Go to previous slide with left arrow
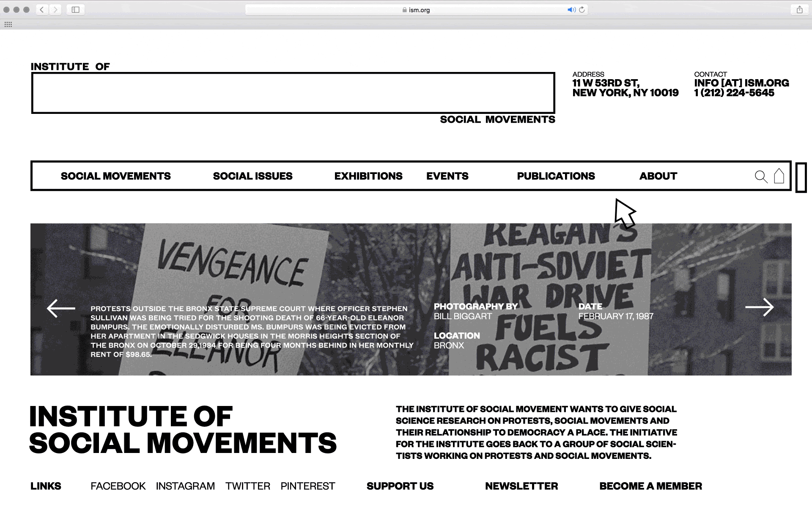 pos(61,308)
